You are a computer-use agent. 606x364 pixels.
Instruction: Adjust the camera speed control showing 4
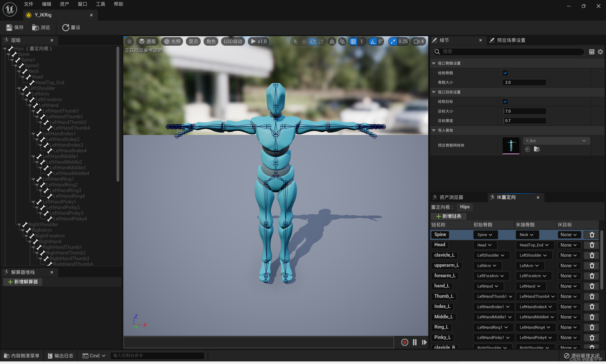pyautogui.click(x=418, y=41)
